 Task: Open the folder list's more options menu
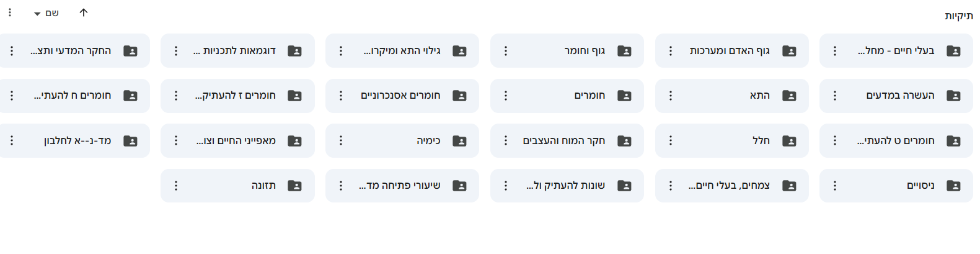pyautogui.click(x=10, y=12)
